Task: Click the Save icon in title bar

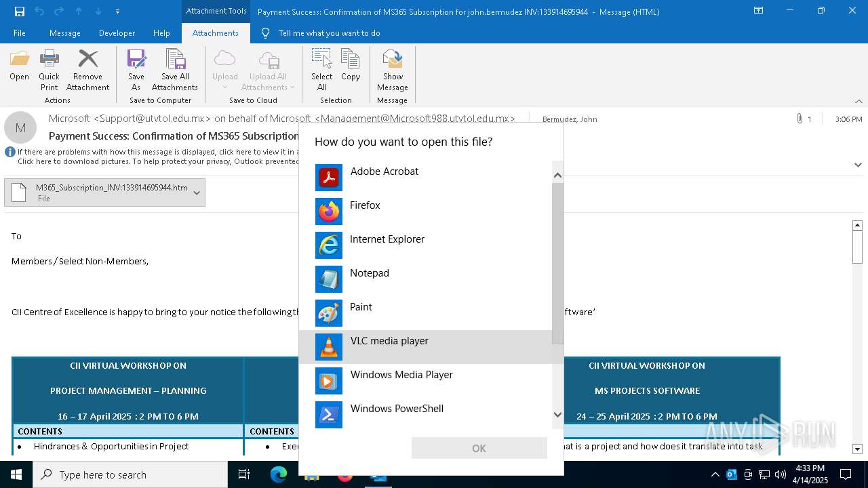Action: 20,11
